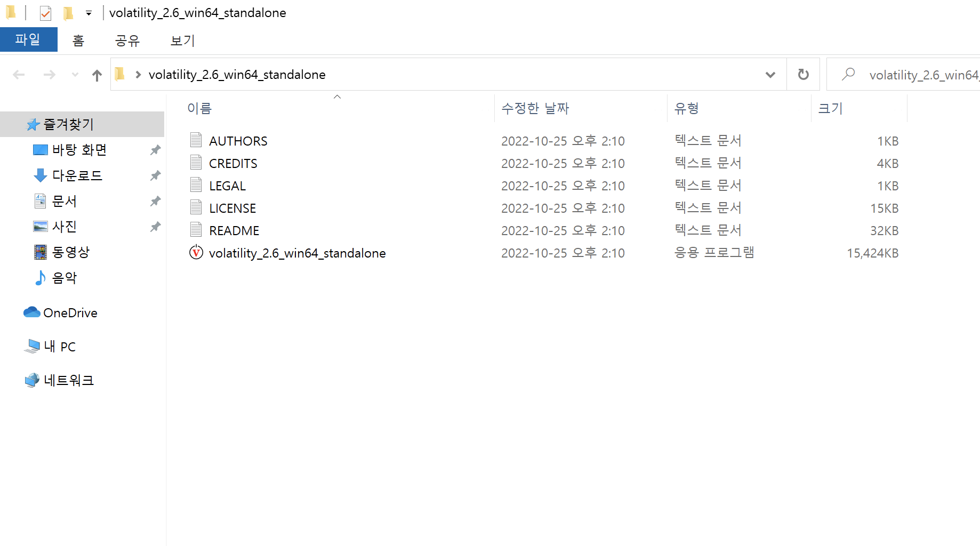Screen dimensions: 980x546
Task: Click the address bar folder icon
Action: pyautogui.click(x=120, y=74)
